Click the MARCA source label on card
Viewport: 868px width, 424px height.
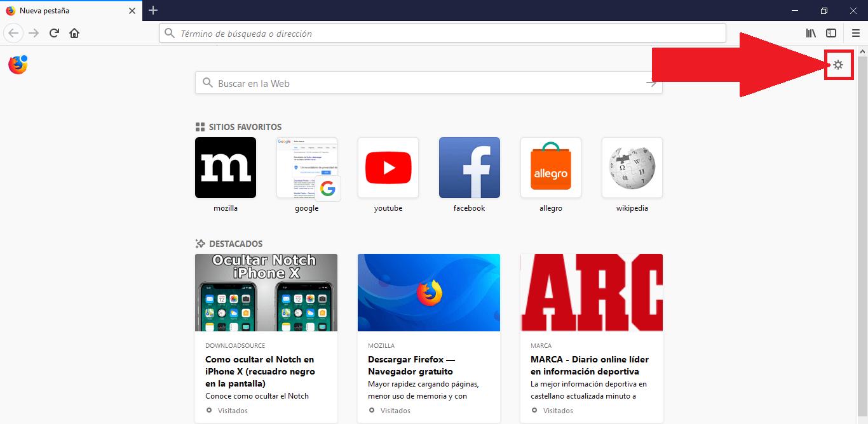(541, 346)
